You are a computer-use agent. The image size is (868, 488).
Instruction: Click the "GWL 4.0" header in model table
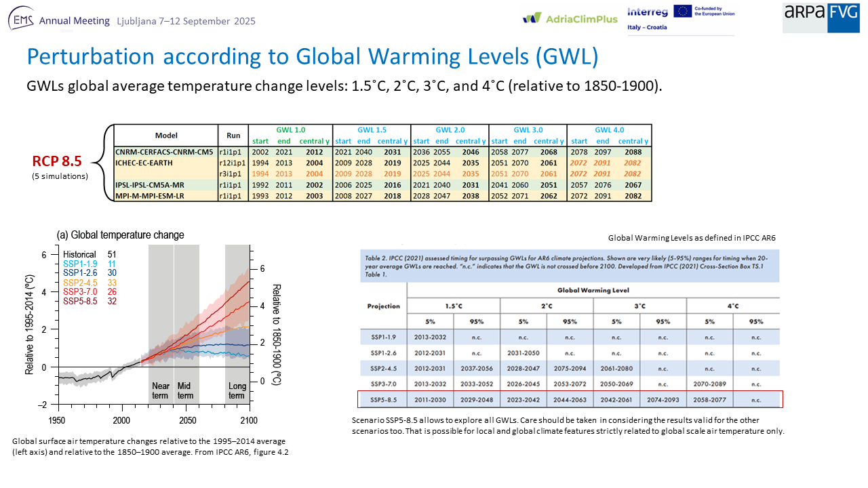pyautogui.click(x=609, y=129)
